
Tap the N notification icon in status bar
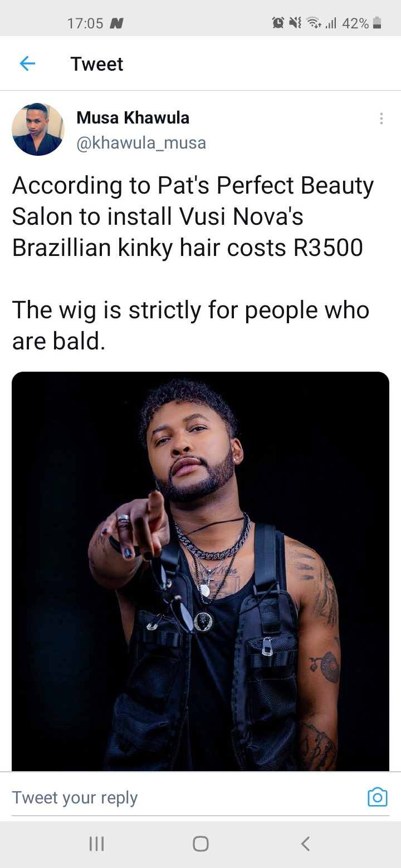click(116, 23)
